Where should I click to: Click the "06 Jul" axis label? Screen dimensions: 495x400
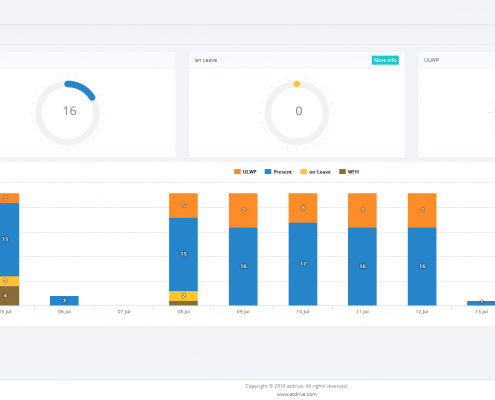click(64, 312)
